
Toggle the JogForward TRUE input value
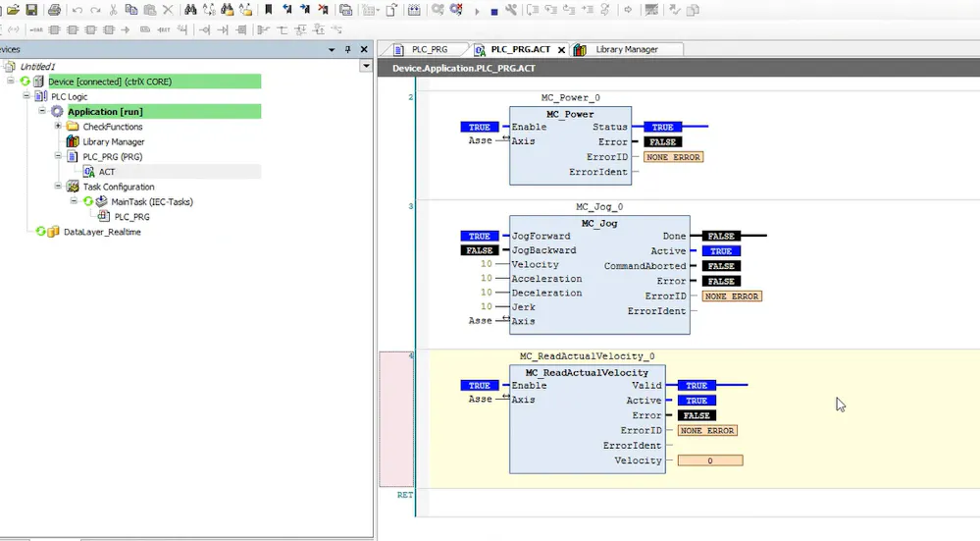479,237
